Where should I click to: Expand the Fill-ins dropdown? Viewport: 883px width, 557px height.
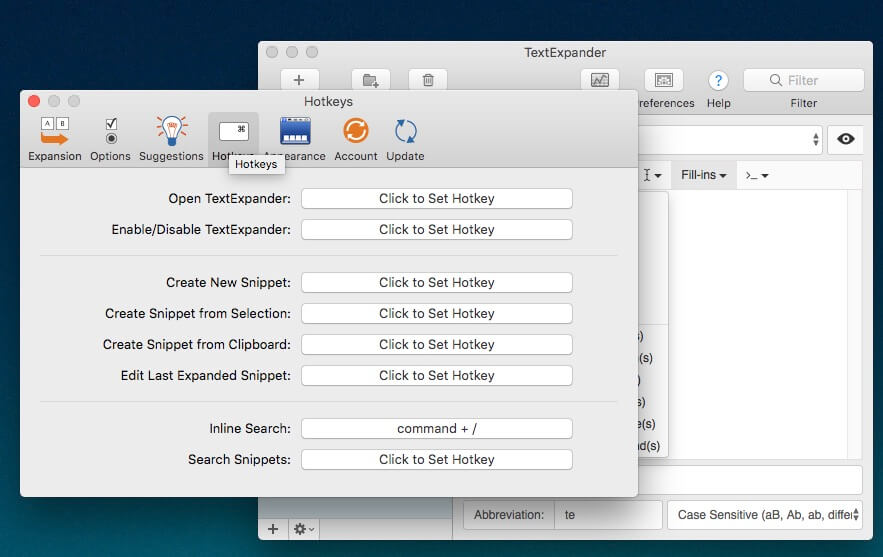coord(703,175)
